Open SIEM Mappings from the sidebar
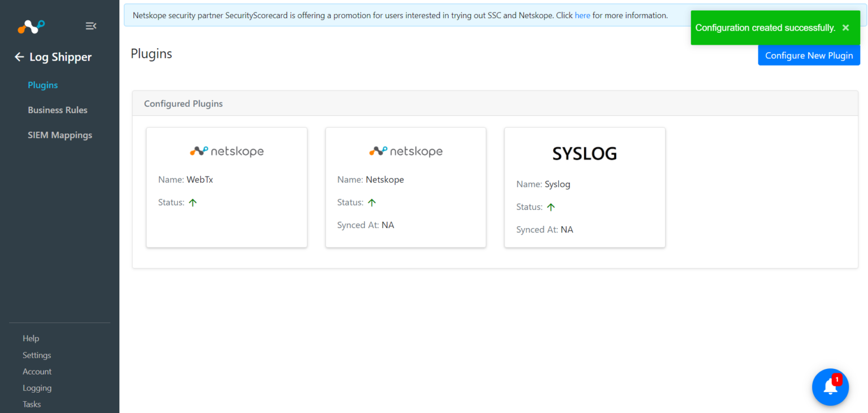This screenshot has width=868, height=413. click(x=60, y=135)
